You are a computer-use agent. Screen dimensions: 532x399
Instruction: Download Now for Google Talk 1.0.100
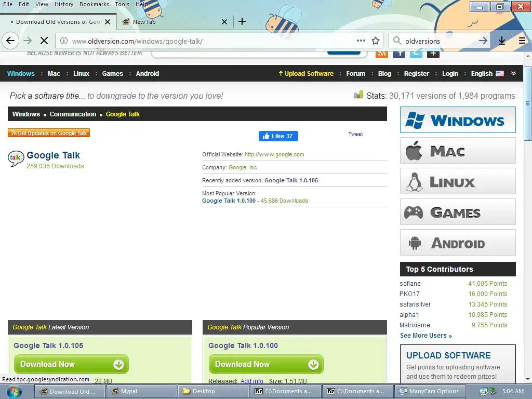point(266,364)
